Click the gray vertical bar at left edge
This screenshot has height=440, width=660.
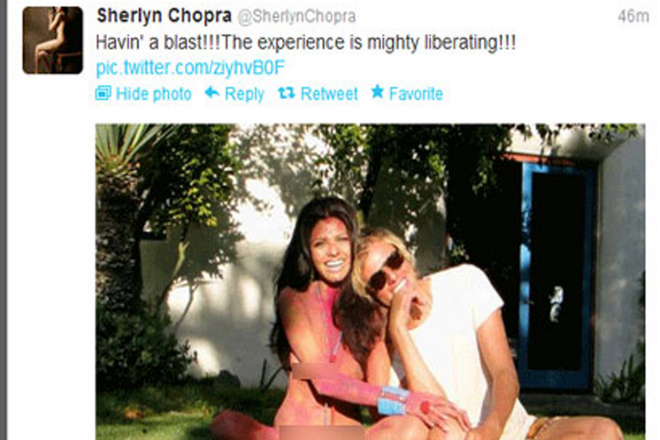coord(3,220)
